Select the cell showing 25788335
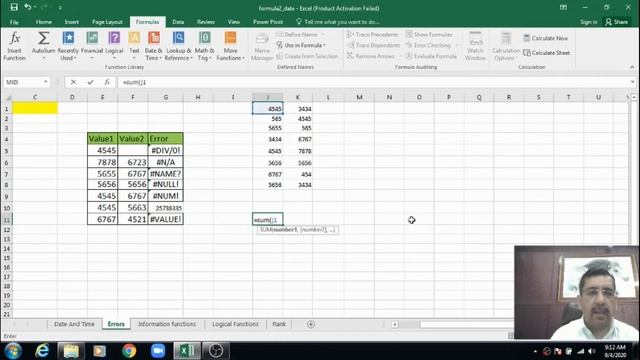Viewport: 640px width, 360px height. 165,208
